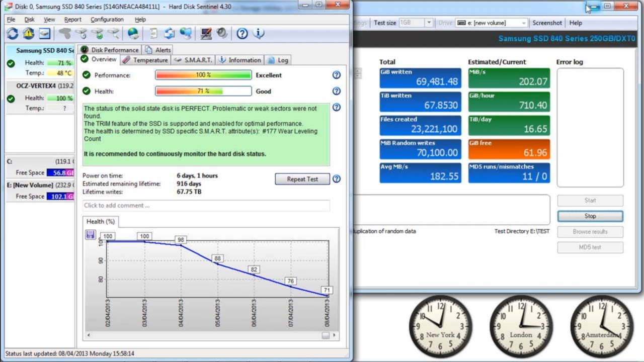Screen dimensions: 644x362
Task: Click the Repeat Test button
Action: click(302, 179)
